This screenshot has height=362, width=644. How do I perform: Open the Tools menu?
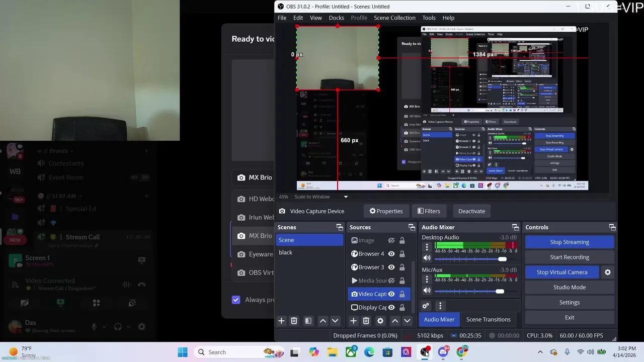coord(429,18)
